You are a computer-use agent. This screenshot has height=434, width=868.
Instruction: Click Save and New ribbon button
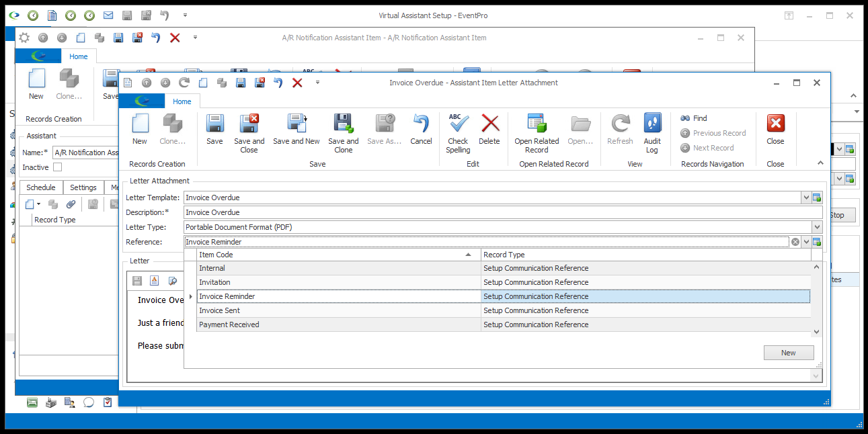point(296,129)
